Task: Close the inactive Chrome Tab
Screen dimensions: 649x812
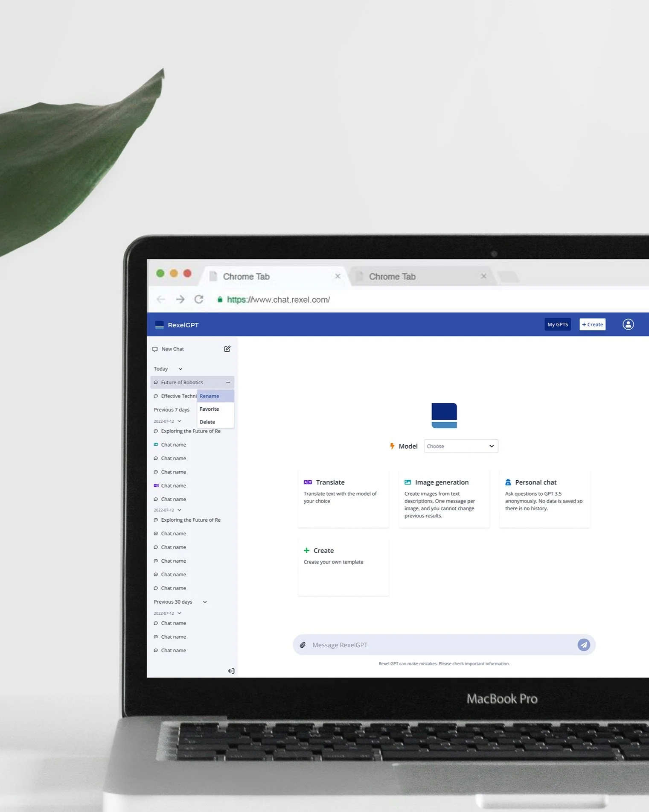Action: pos(483,276)
